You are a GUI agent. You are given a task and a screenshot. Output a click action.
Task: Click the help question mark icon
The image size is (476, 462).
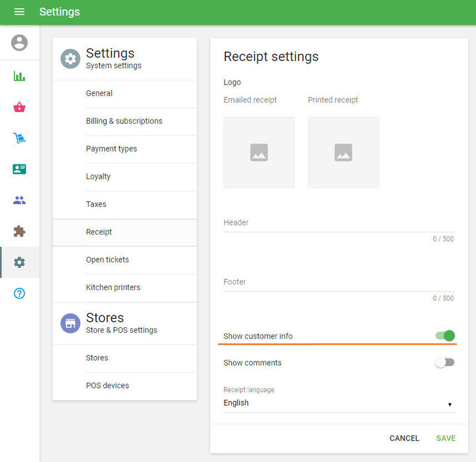(x=20, y=293)
